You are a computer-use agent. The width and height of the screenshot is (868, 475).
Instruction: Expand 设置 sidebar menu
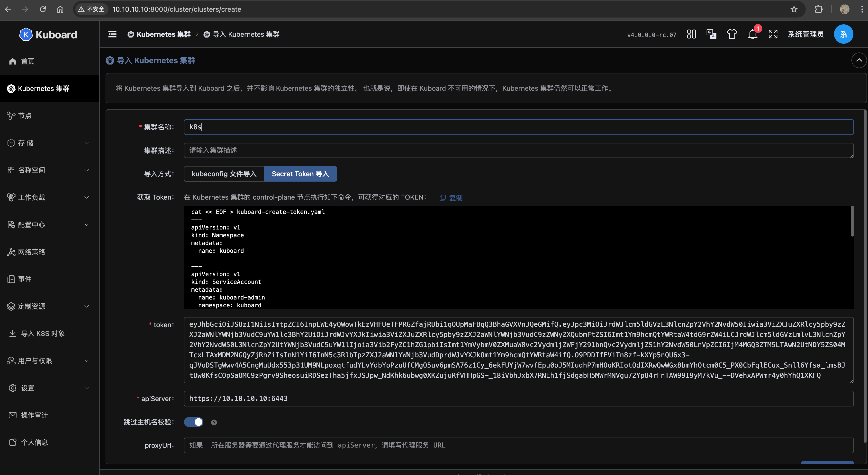50,388
